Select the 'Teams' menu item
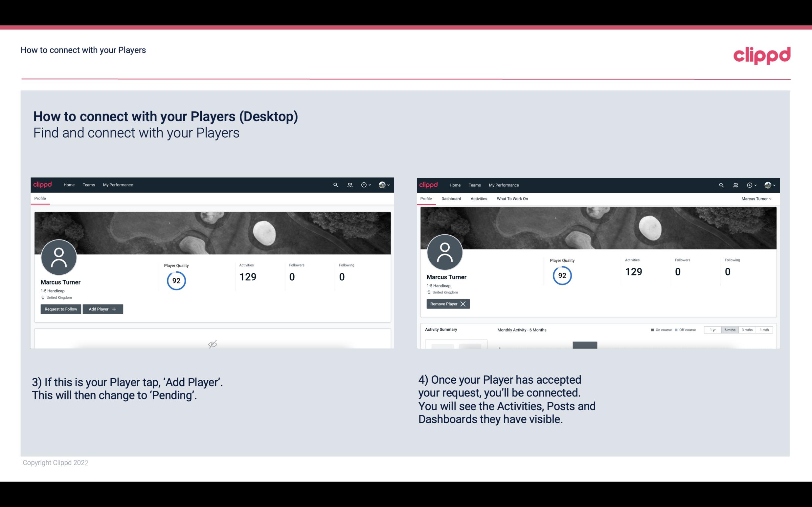Screen dimensions: 812x507 coord(88,184)
